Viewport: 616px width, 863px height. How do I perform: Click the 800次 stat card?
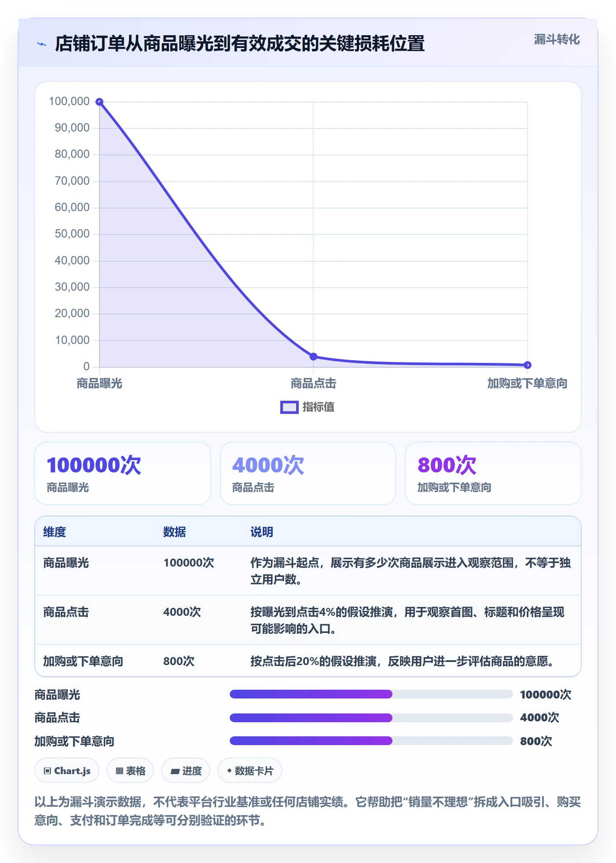pos(493,473)
